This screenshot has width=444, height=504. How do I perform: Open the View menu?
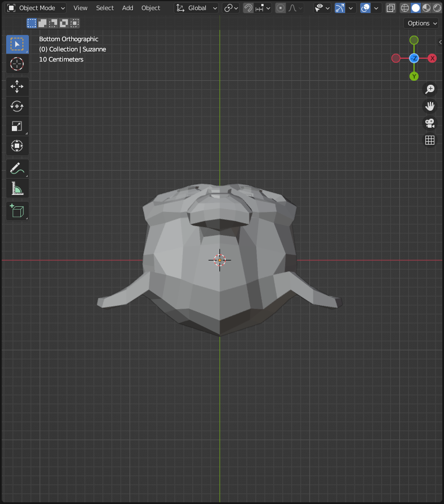[x=80, y=8]
